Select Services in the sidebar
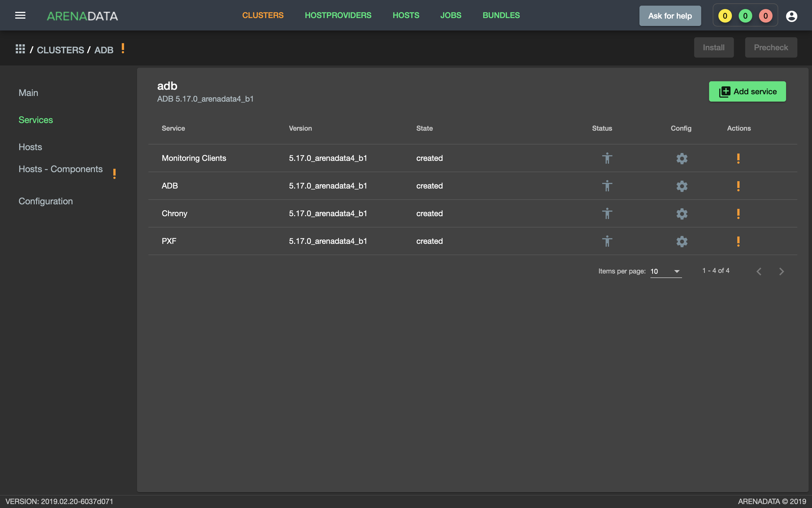Image resolution: width=812 pixels, height=508 pixels. 36,120
